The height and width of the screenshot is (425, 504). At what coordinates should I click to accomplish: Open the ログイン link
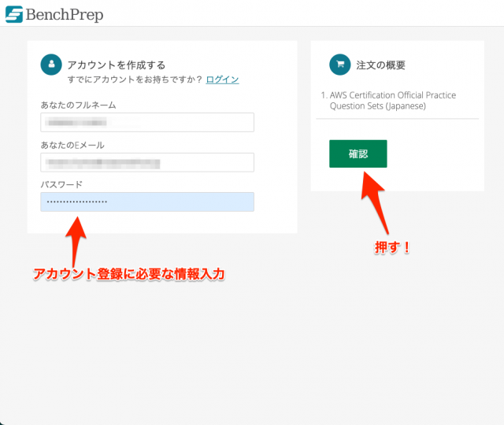(222, 79)
